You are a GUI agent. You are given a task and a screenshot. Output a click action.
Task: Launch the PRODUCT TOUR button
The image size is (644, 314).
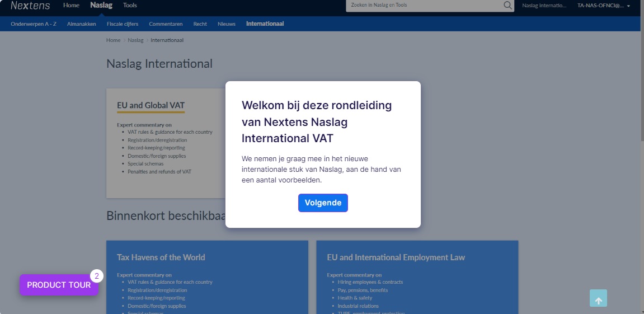[x=59, y=285]
